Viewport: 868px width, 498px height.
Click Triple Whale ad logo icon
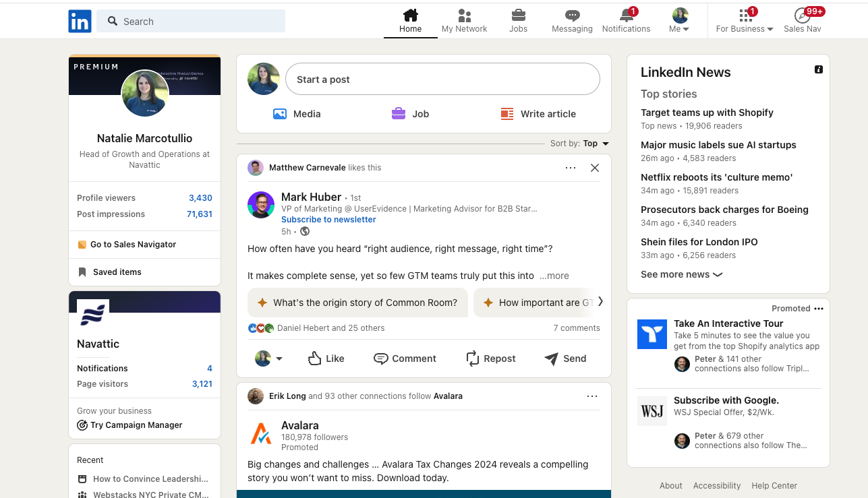(652, 334)
